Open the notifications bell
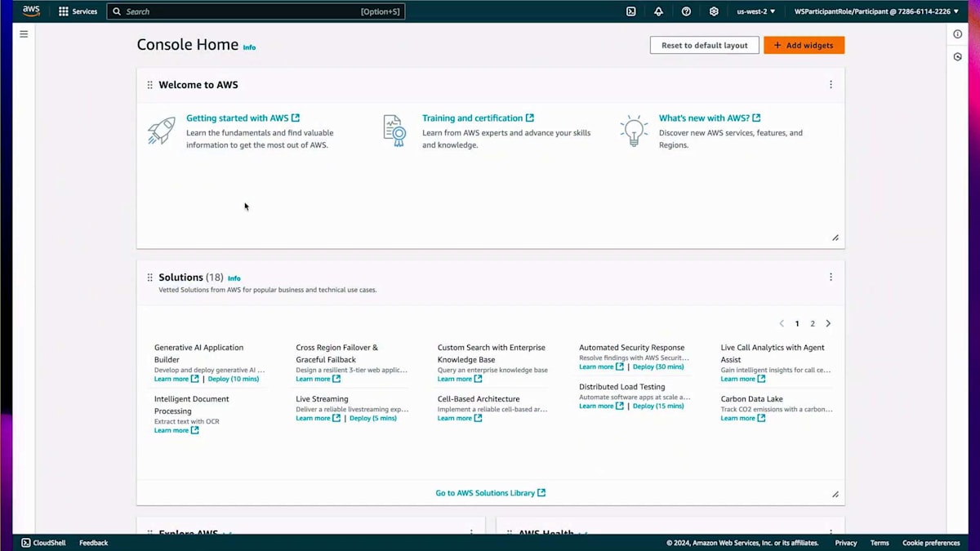Image resolution: width=980 pixels, height=551 pixels. [658, 11]
